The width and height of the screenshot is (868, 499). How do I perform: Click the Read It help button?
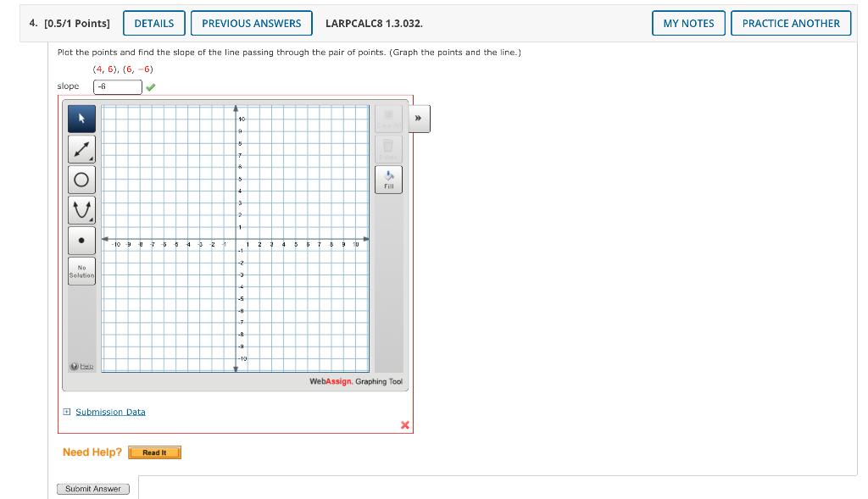pos(154,452)
